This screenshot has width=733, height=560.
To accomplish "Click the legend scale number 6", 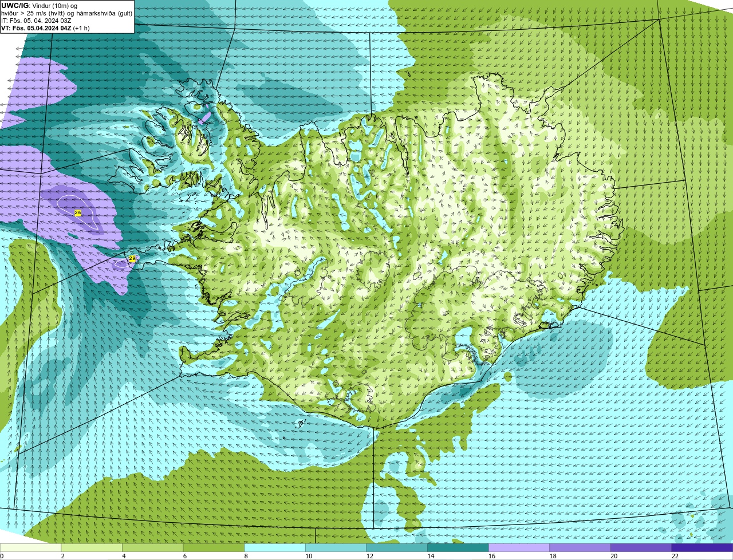I will click(184, 556).
